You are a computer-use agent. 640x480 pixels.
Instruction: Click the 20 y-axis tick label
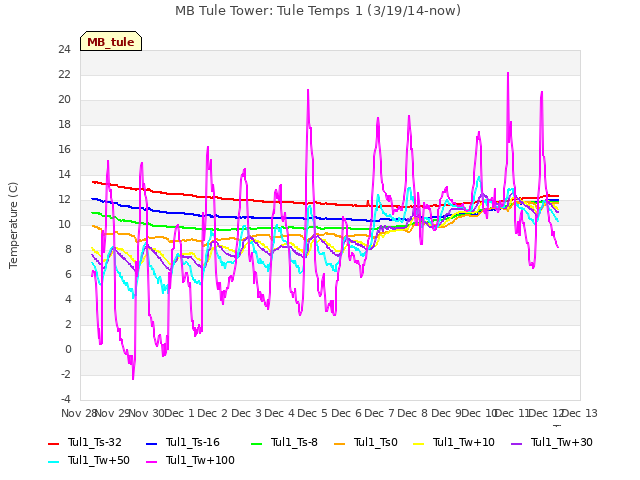64,100
